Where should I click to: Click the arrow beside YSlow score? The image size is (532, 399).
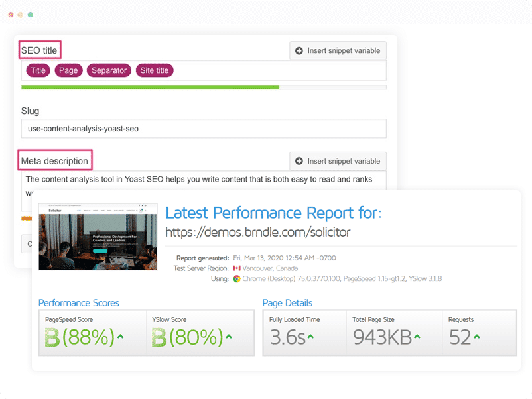pyautogui.click(x=229, y=337)
